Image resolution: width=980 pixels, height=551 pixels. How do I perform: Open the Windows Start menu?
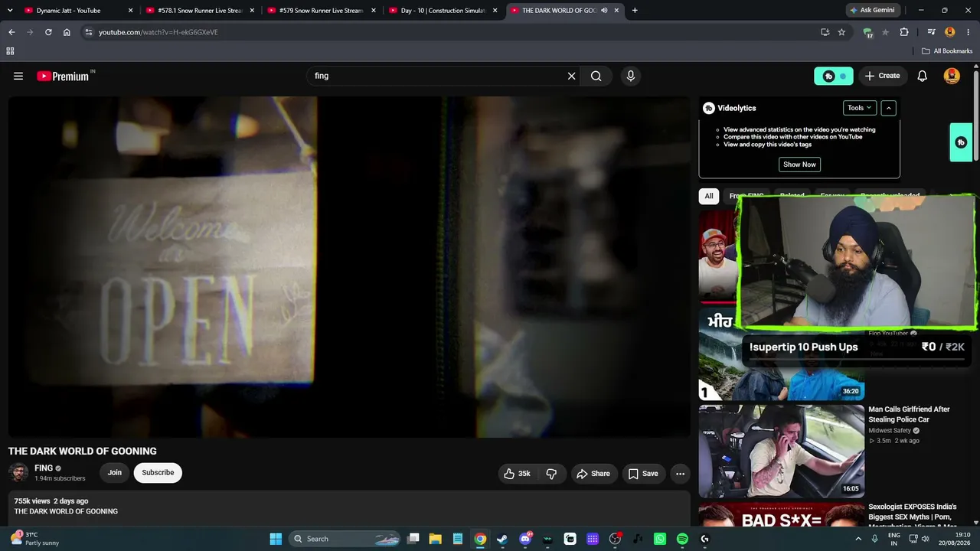(x=276, y=539)
